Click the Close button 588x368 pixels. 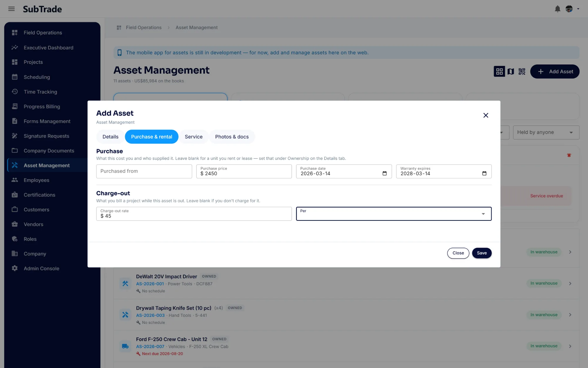458,253
